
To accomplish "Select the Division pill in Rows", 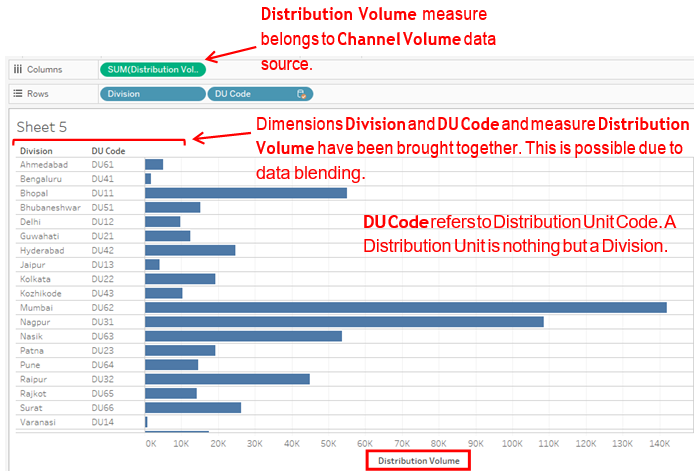I will 153,94.
